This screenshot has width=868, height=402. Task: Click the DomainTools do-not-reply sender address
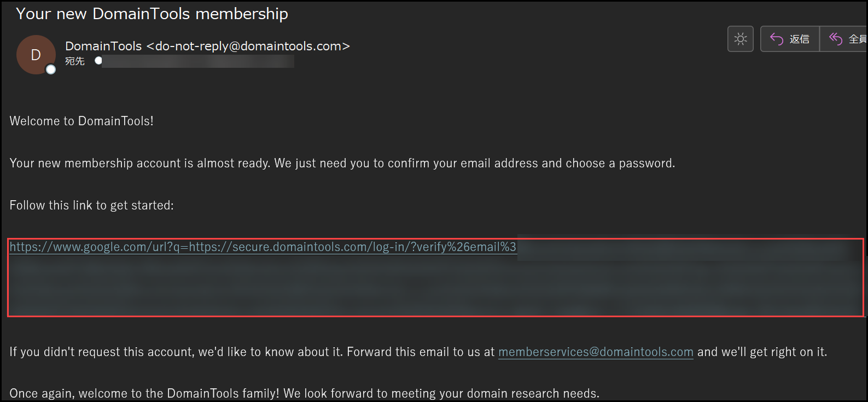(x=207, y=46)
